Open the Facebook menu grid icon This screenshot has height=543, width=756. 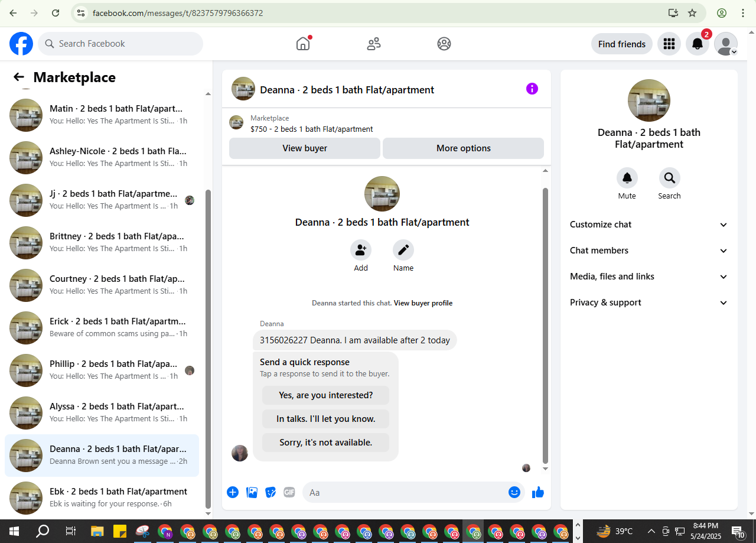(669, 44)
